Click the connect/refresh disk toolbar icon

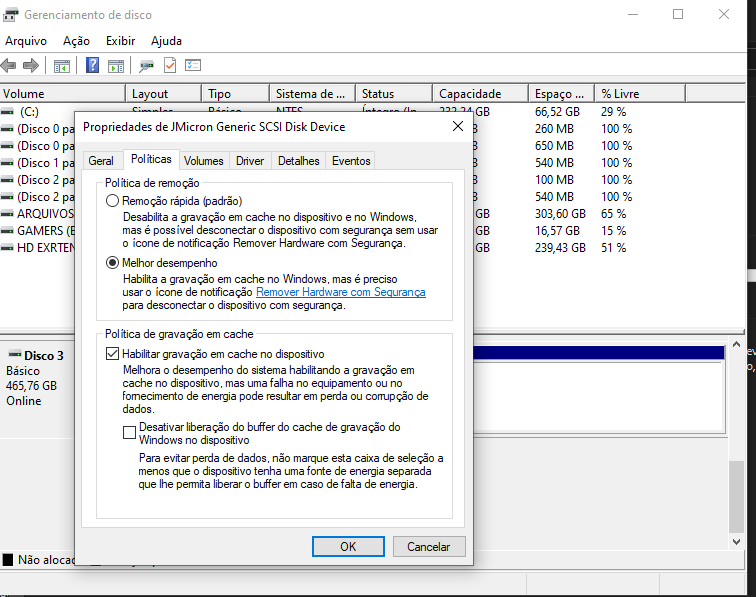point(146,66)
